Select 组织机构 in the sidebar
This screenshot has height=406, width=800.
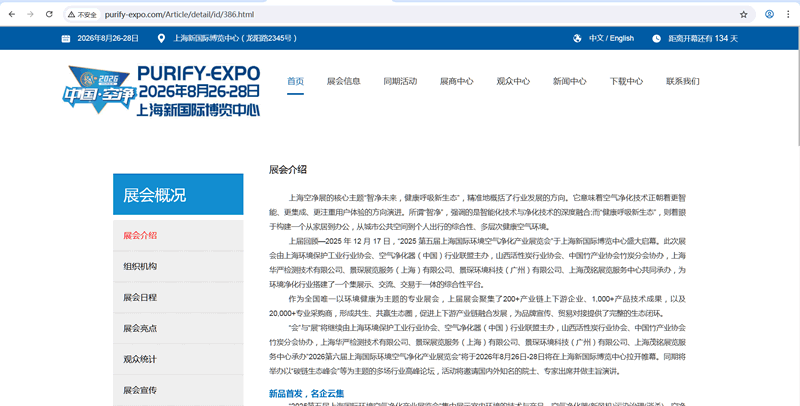(140, 266)
